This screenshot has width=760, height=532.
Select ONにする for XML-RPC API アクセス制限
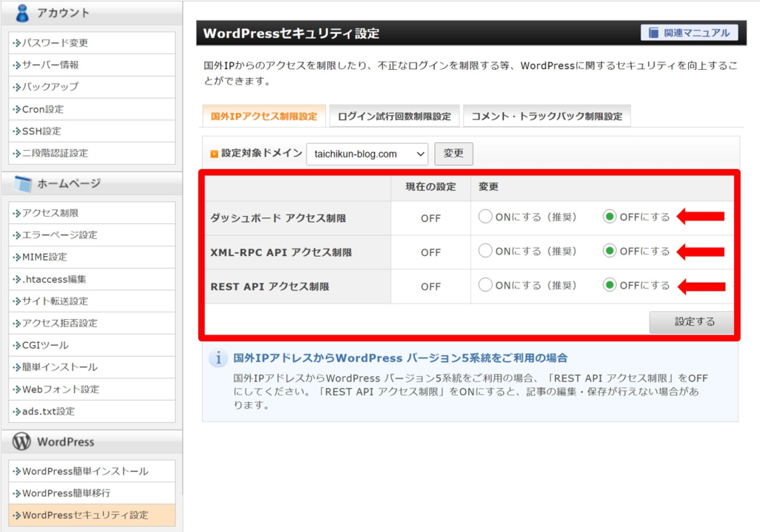click(485, 251)
